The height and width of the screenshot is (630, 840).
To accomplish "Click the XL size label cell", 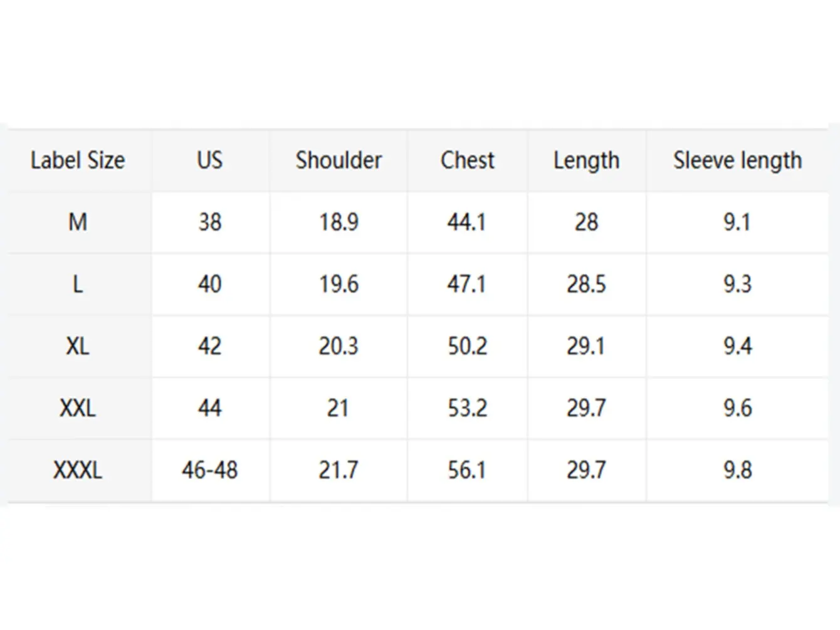I will [78, 346].
